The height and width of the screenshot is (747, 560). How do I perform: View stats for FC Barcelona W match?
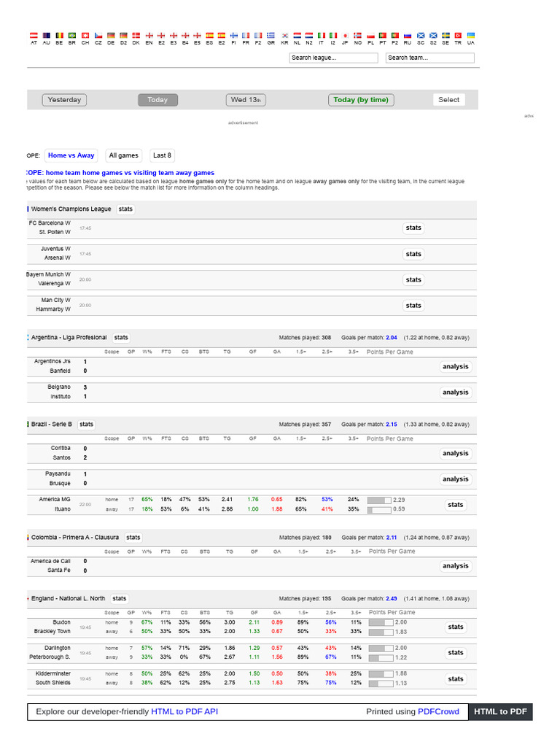413,228
